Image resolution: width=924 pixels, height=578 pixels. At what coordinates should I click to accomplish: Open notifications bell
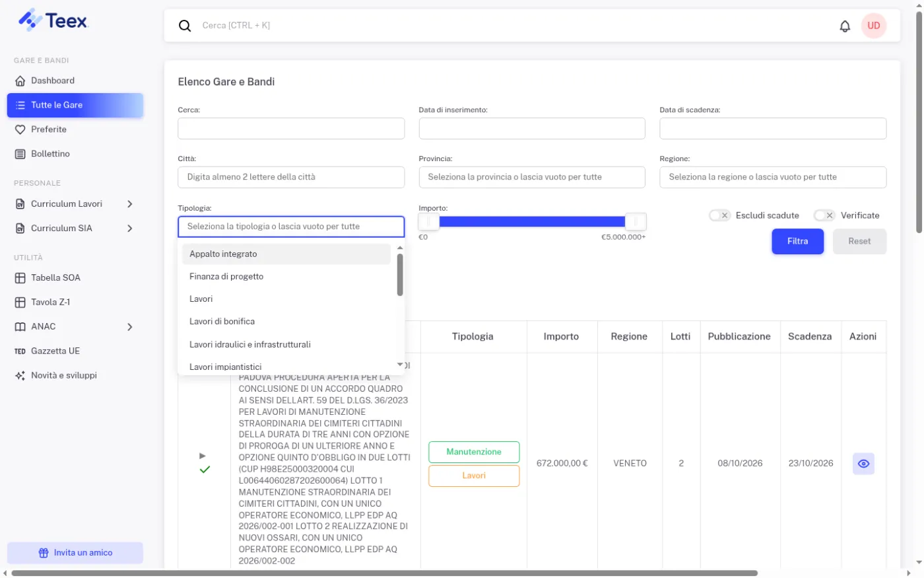(845, 26)
